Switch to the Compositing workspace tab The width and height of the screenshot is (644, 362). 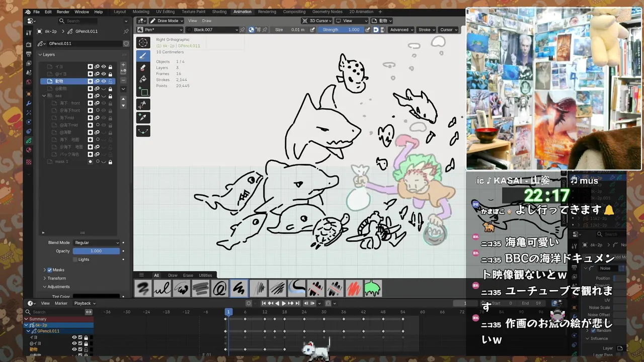pyautogui.click(x=294, y=12)
